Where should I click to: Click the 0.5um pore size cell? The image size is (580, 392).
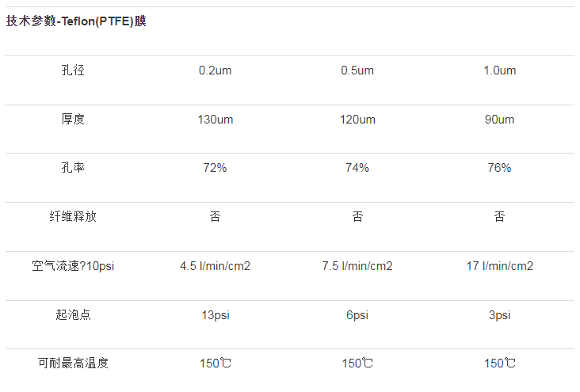coord(357,70)
